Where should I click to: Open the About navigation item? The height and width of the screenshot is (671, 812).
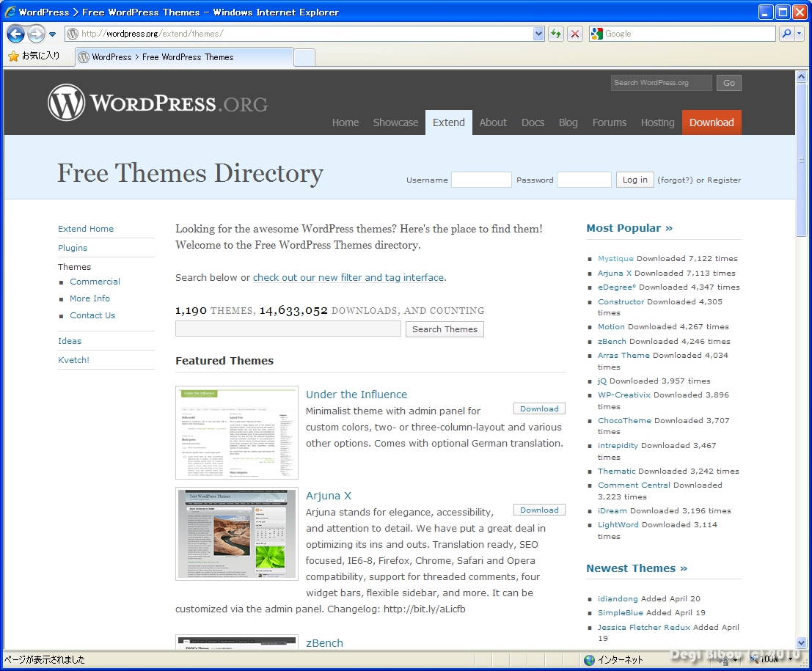point(493,122)
